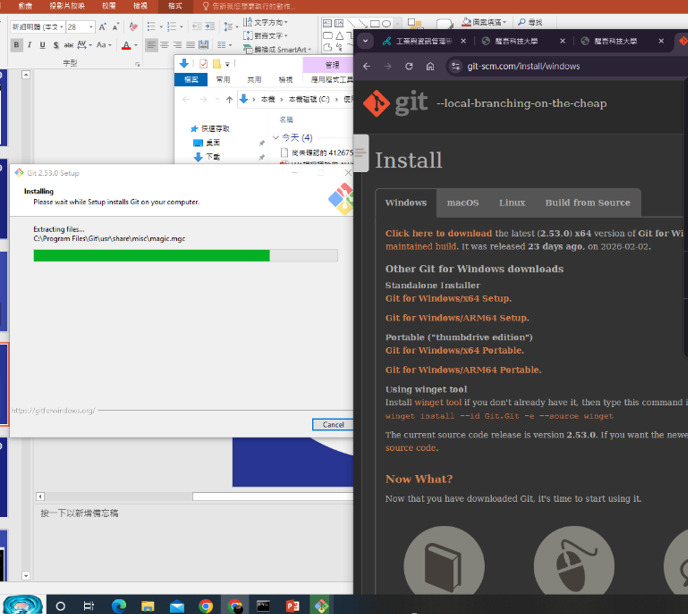Open the 檔案 tab in File Explorer
Screen dimensions: 688x614
coord(188,79)
